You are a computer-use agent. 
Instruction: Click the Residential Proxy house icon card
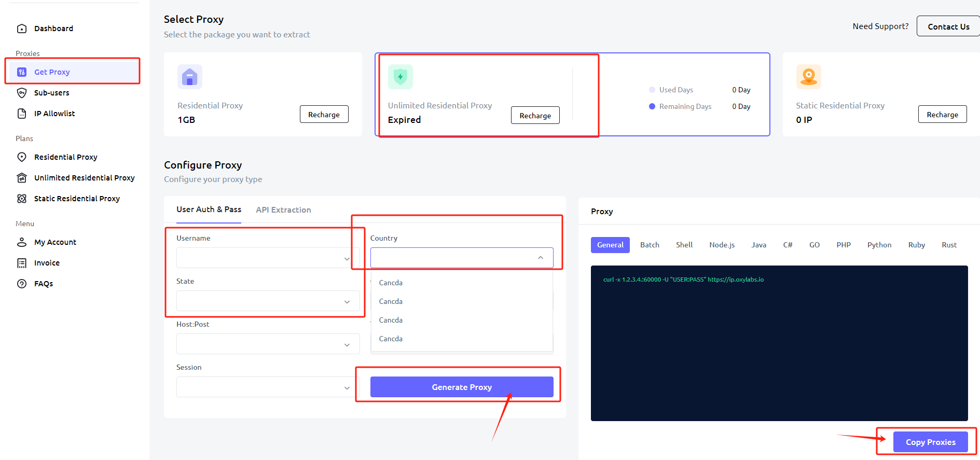[x=190, y=77]
